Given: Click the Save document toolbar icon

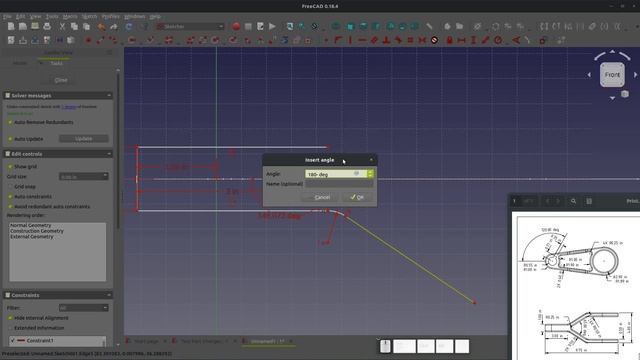Looking at the screenshot, I should click(x=35, y=27).
